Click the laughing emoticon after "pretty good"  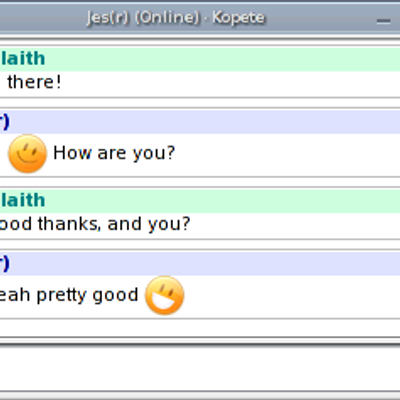[164, 295]
